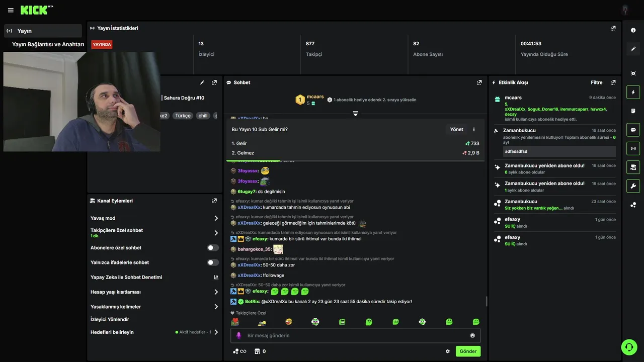Click the notes page icon in right sidebar
This screenshot has width=644, height=362.
click(633, 111)
